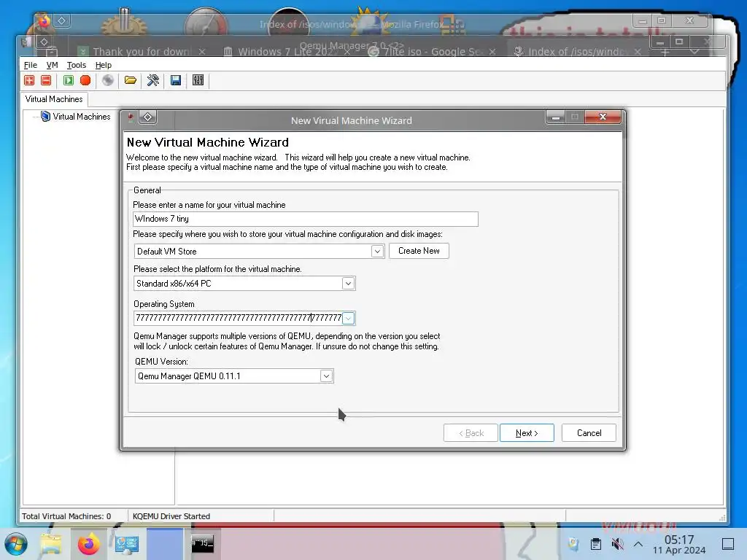747x560 pixels.
Task: Select Virtual Machines item in the tree
Action: tap(82, 117)
